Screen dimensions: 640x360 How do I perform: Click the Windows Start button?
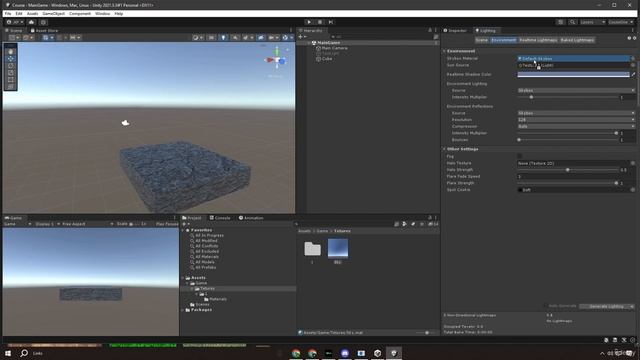(8, 353)
